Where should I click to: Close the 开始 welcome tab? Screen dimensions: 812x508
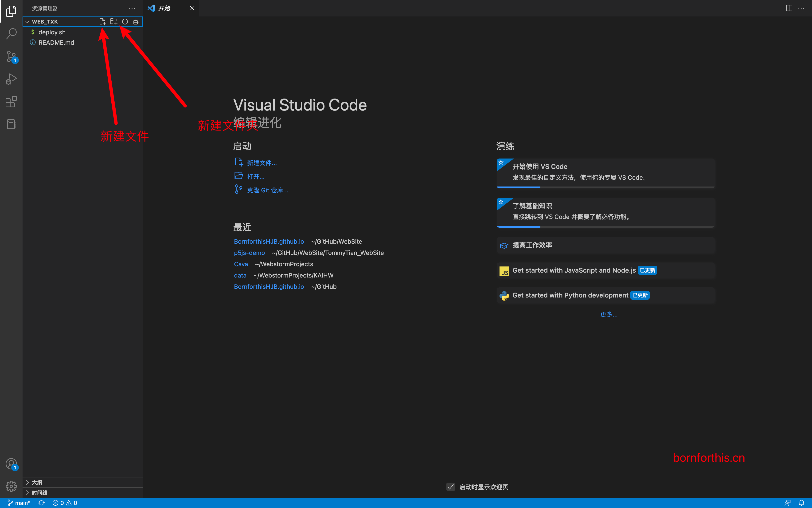(192, 8)
